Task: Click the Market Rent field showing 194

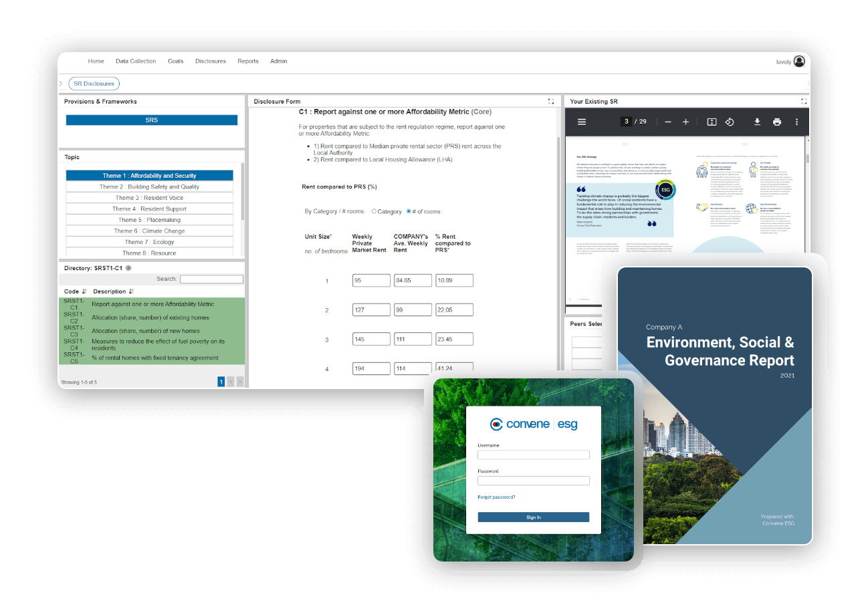Action: (x=371, y=368)
